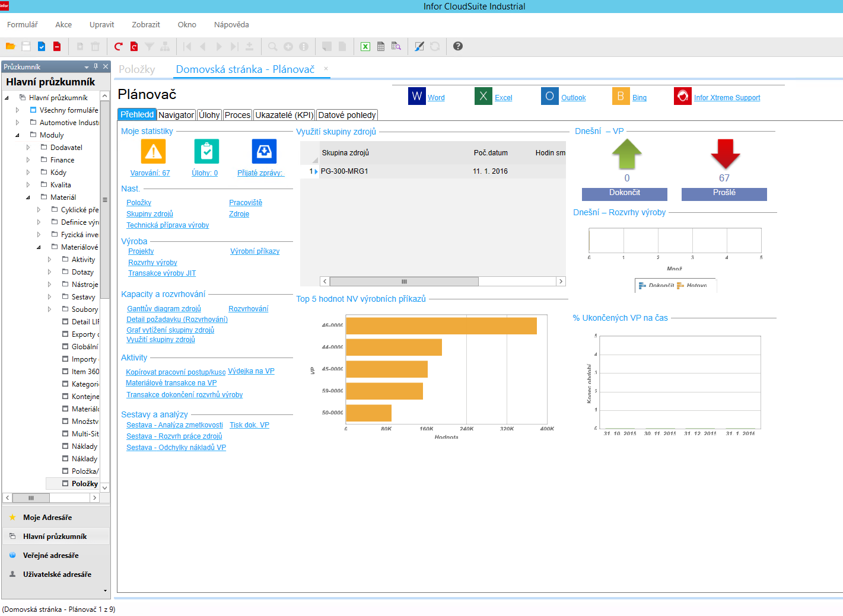The width and height of the screenshot is (843, 616).
Task: Switch to the Datové pohledy tab
Action: pyautogui.click(x=347, y=115)
